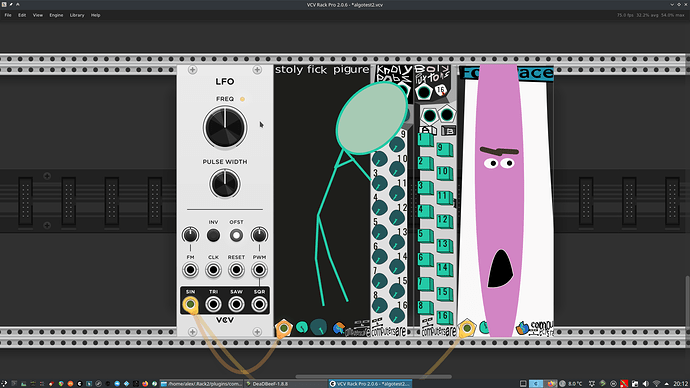Click the small FM attenuator knob on LFO
Viewport: 690px width, 388px height.
point(190,235)
